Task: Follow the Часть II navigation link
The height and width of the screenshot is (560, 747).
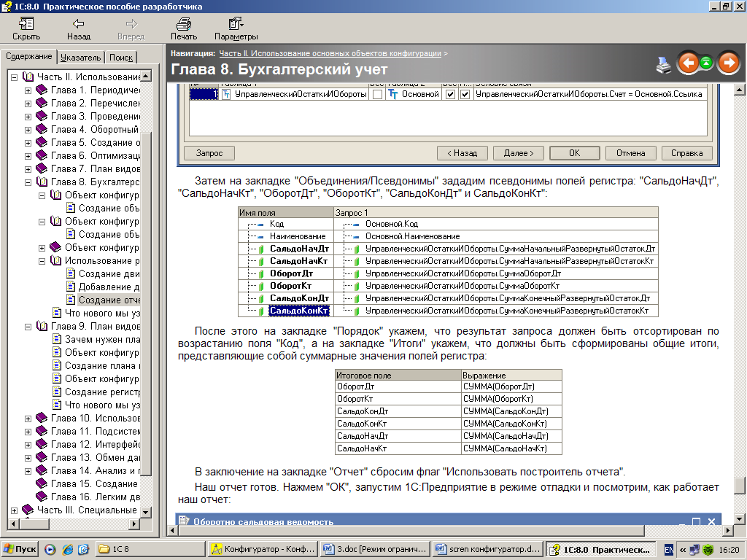Action: 330,53
